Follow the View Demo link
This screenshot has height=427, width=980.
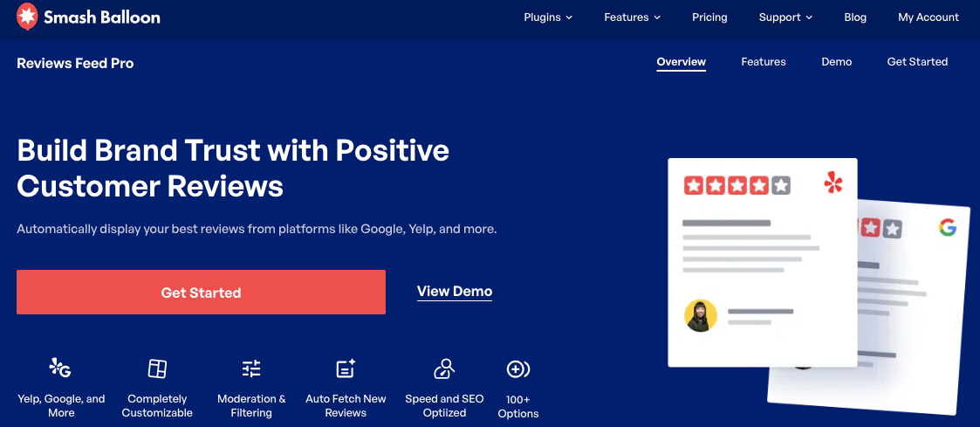[455, 292]
